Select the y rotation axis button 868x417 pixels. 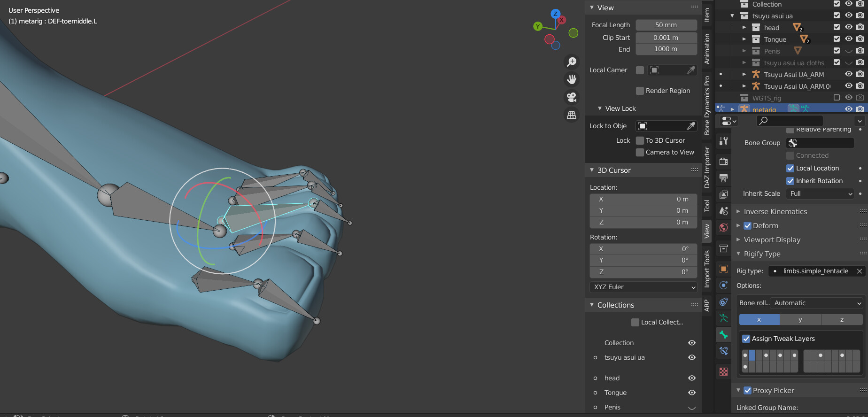(800, 320)
